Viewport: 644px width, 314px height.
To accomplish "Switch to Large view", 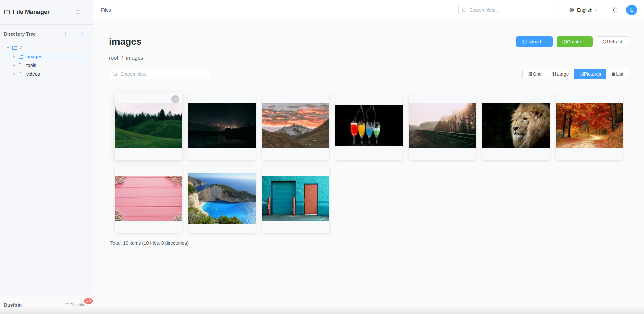I will [561, 74].
